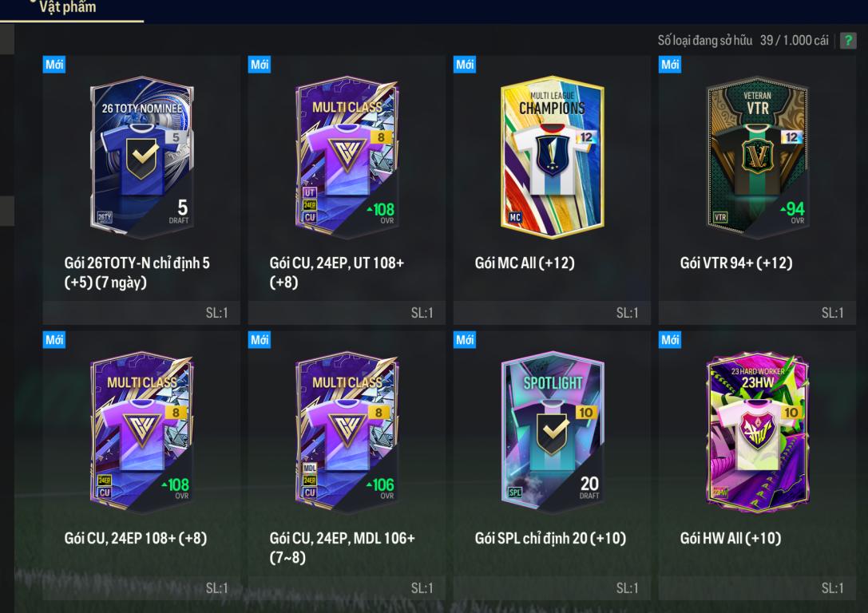Image resolution: width=868 pixels, height=613 pixels.
Task: Select the 26 TOTY Nominee pack card
Action: point(142,157)
